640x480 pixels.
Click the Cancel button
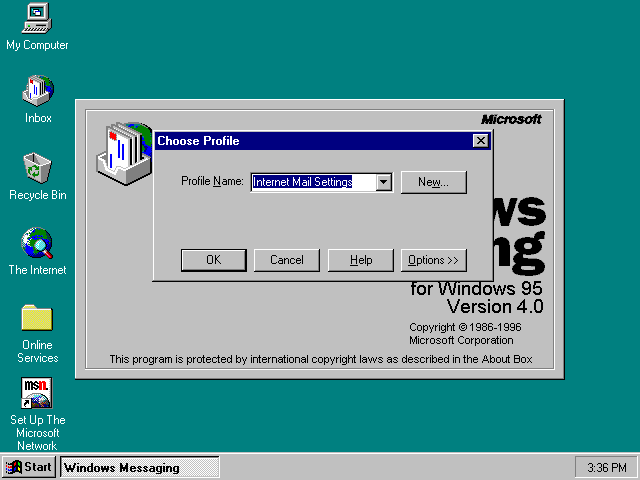coord(287,260)
